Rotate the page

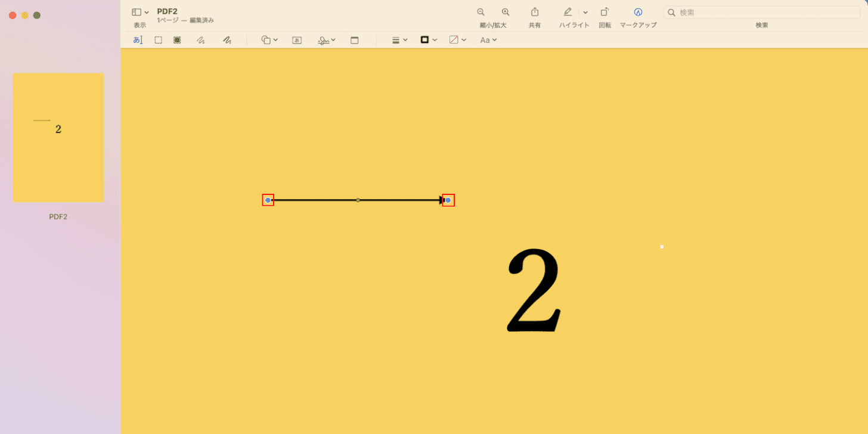point(604,12)
